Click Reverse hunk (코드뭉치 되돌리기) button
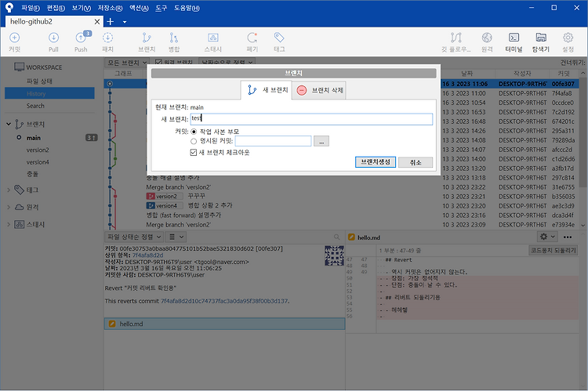588x391 pixels. 554,250
